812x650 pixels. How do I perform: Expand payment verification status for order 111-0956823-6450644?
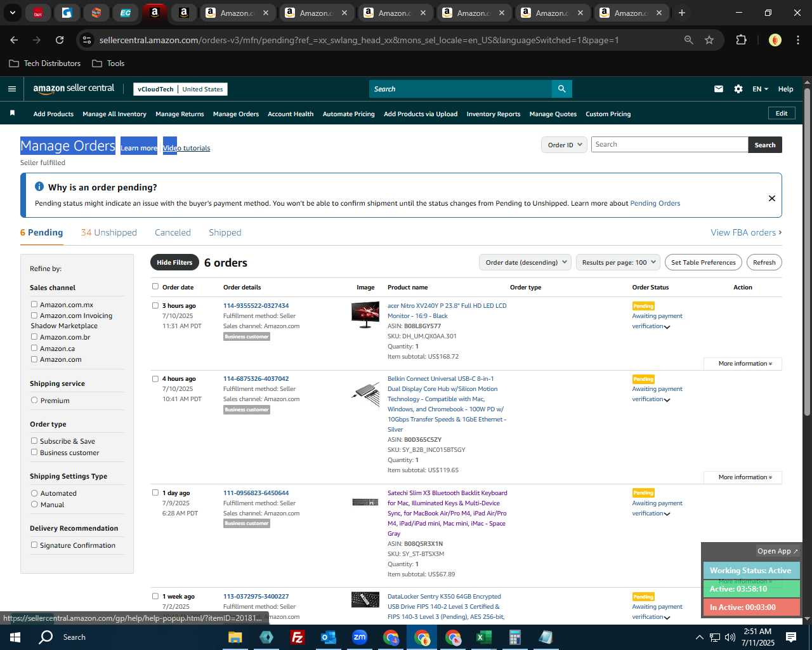click(667, 514)
